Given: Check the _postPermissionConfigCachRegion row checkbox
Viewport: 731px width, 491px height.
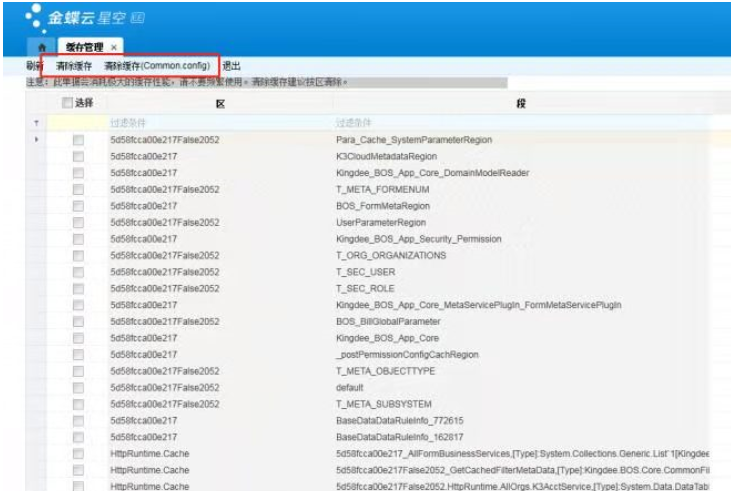Looking at the screenshot, I should 78,354.
